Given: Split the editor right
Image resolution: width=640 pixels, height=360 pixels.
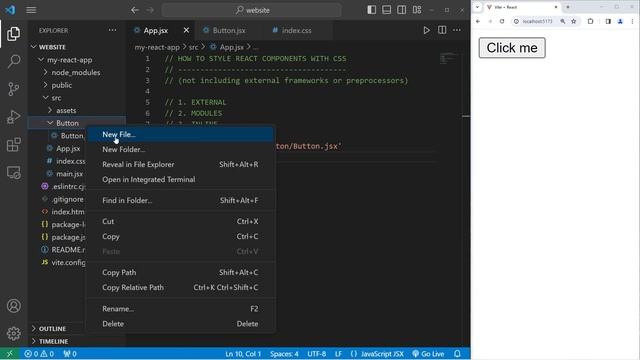Looking at the screenshot, I should pos(442,30).
